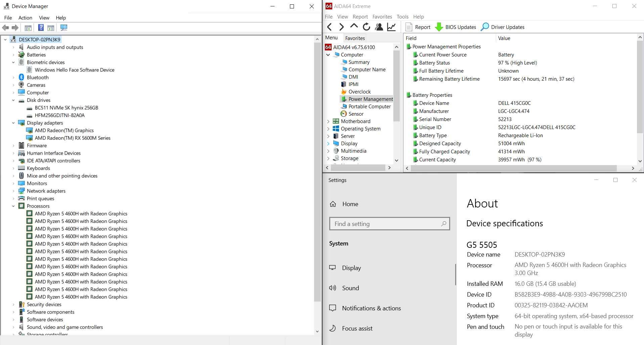Collapse Biometric devices node
The height and width of the screenshot is (345, 644).
click(x=13, y=63)
